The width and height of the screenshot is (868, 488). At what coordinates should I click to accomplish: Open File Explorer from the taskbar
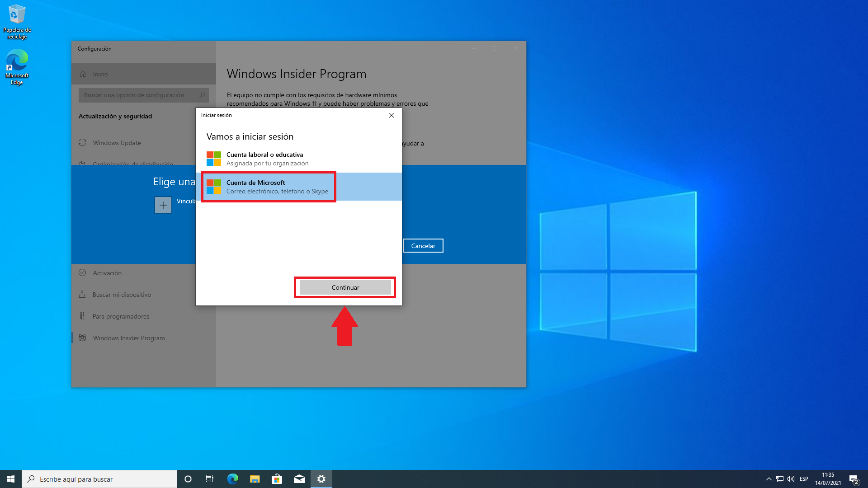[x=255, y=479]
